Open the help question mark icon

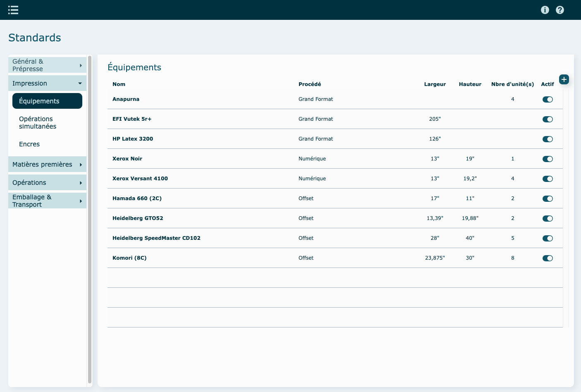pyautogui.click(x=559, y=10)
